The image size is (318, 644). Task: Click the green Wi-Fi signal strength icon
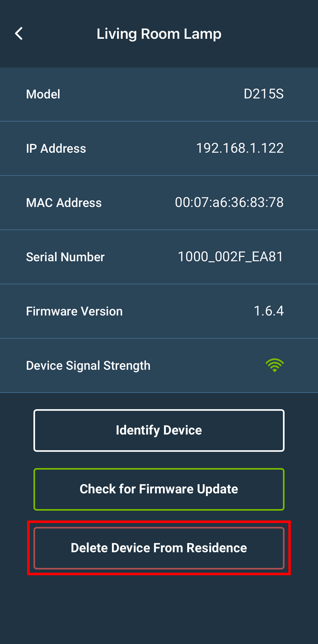[275, 365]
